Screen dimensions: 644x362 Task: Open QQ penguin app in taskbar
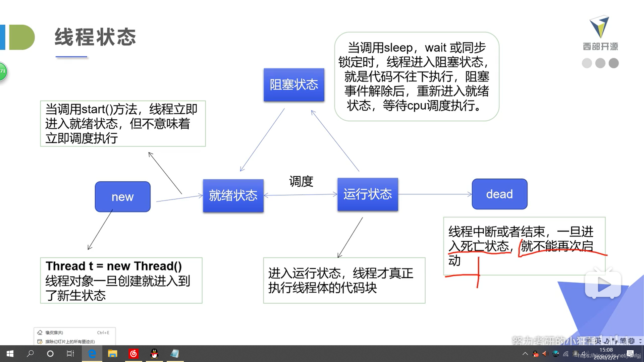[154, 354]
